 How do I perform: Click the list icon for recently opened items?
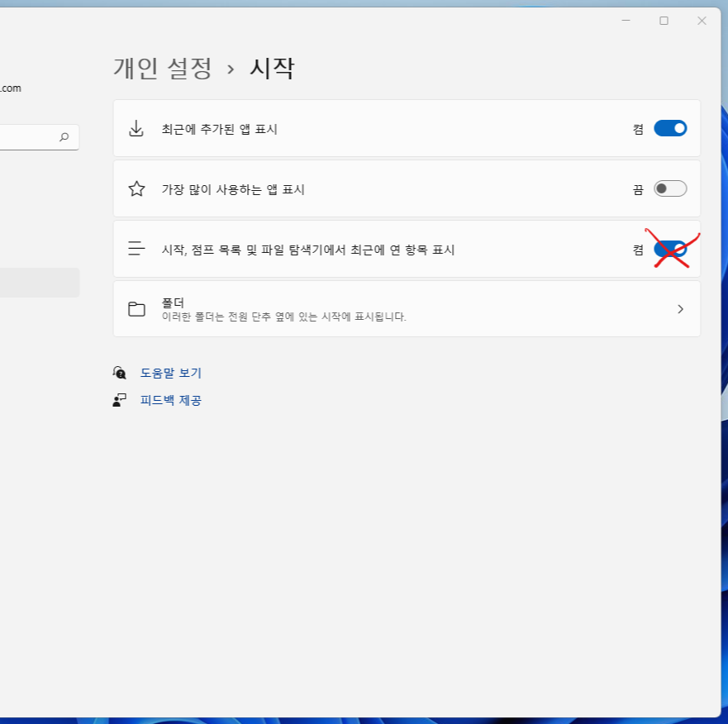point(136,249)
